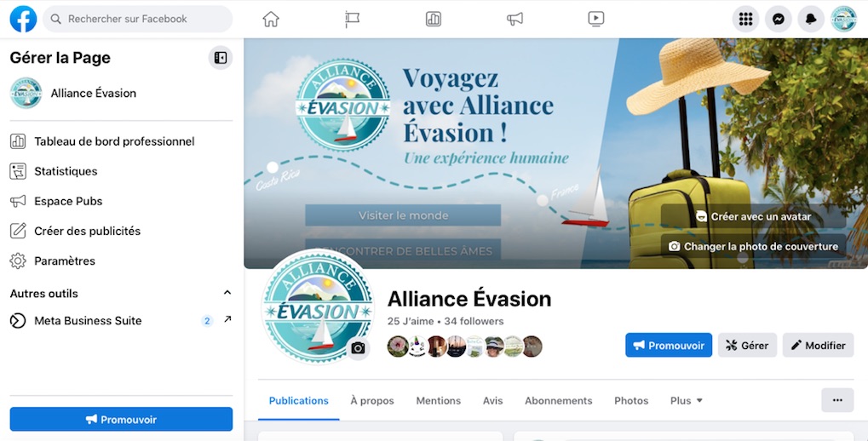This screenshot has height=441, width=868.
Task: Click the camera icon on profile picture
Action: pyautogui.click(x=358, y=347)
